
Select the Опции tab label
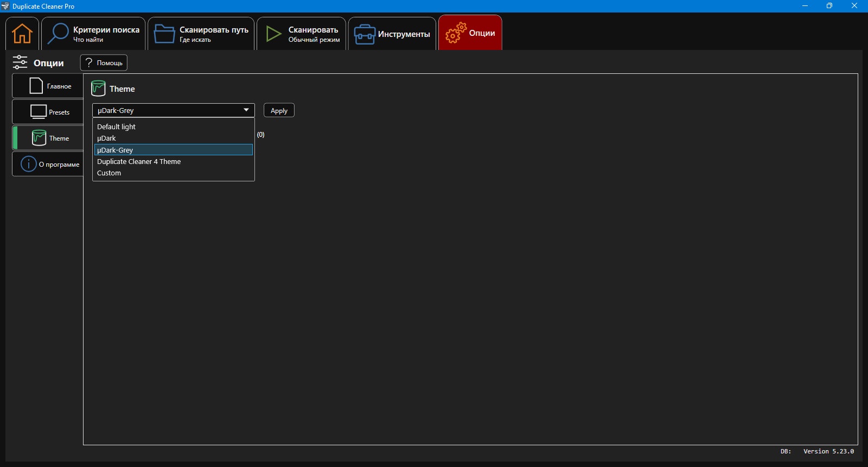tap(482, 33)
